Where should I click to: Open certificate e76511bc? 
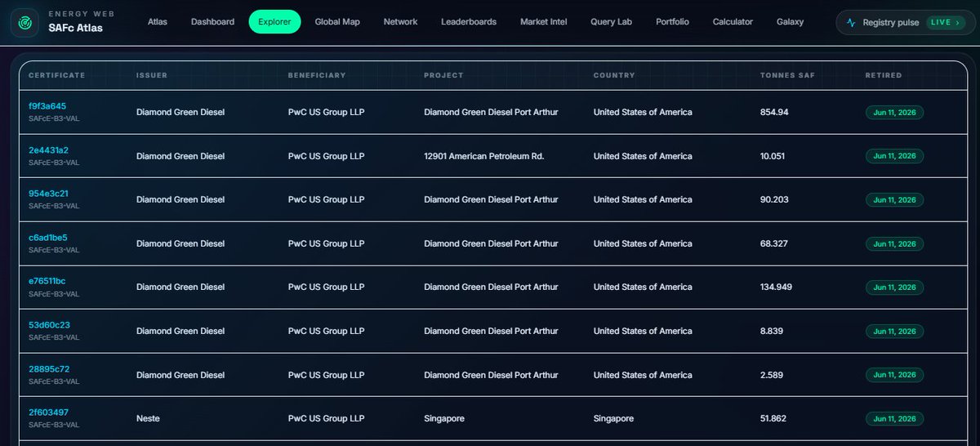(48, 281)
